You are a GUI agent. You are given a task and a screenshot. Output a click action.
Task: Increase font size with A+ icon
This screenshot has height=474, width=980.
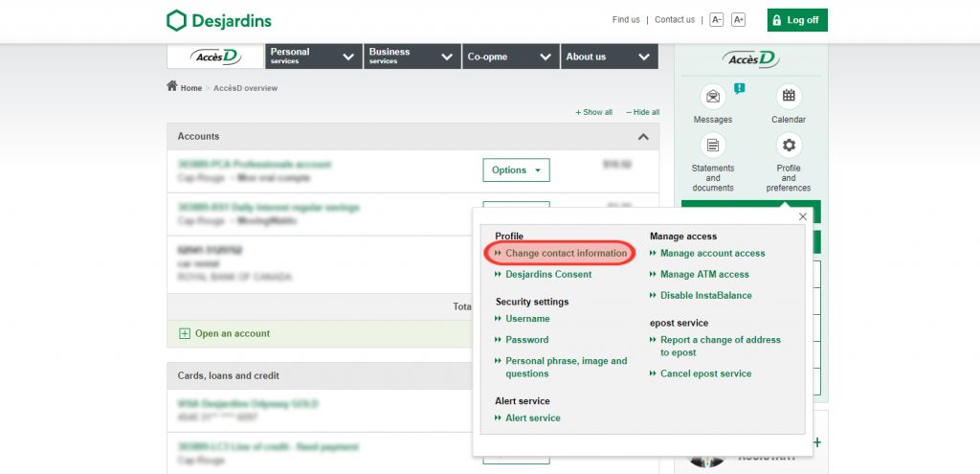(x=738, y=20)
